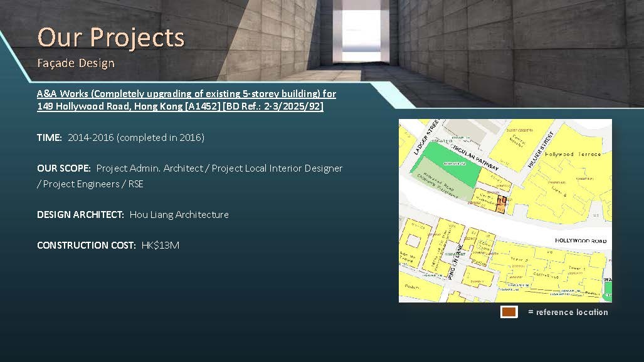Select the HK$13M cost value
This screenshot has height=362, width=644.
click(161, 246)
